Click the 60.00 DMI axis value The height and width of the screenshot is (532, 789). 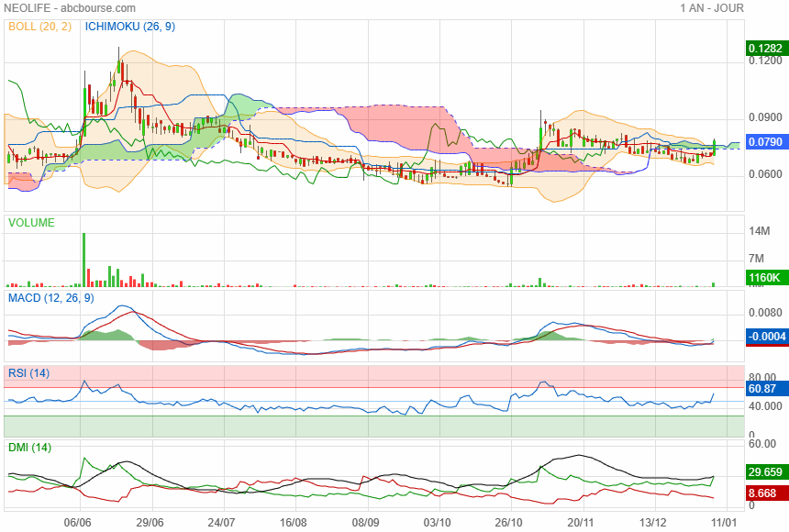[761, 443]
